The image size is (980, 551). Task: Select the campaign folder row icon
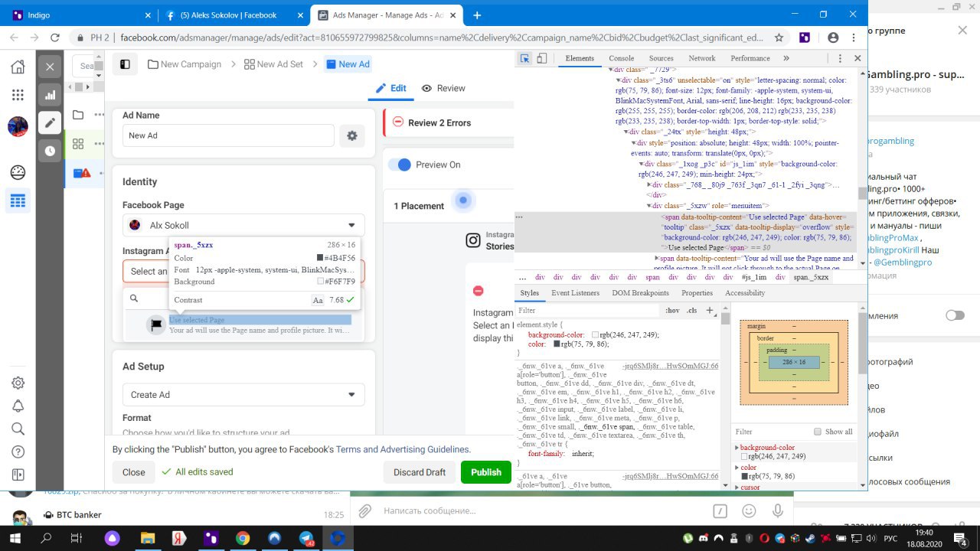[78, 116]
